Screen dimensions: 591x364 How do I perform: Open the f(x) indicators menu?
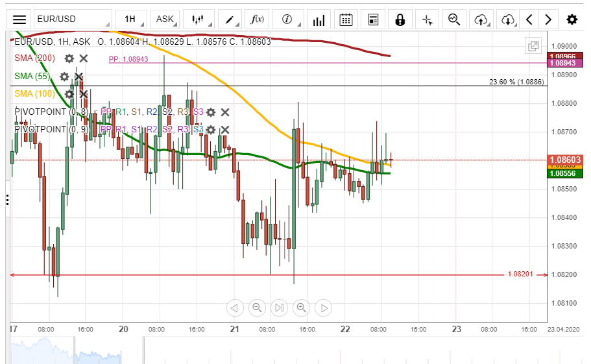[x=258, y=19]
